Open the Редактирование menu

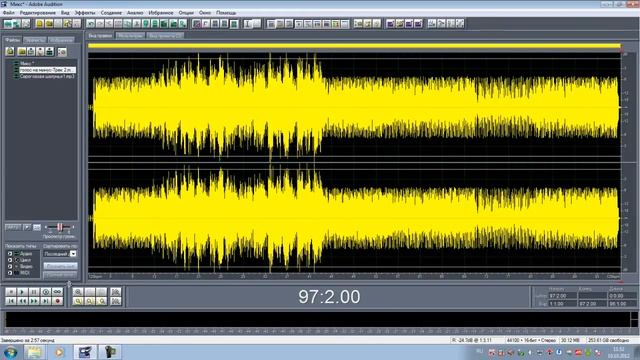click(x=38, y=13)
